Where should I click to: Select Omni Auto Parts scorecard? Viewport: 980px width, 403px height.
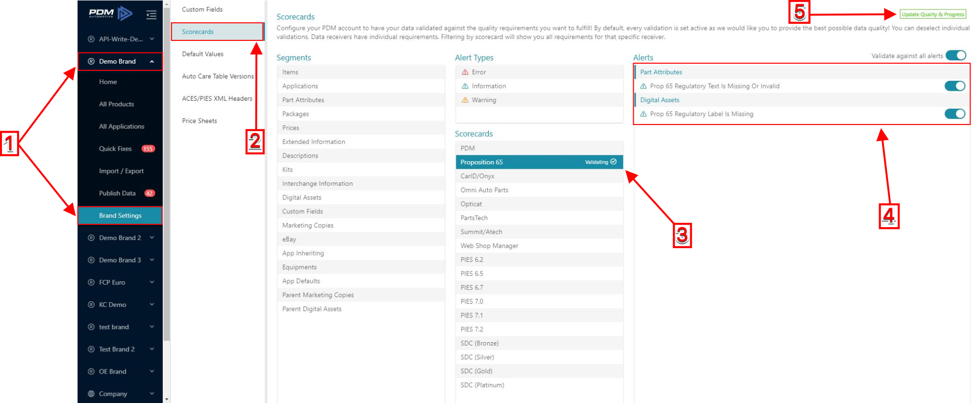click(539, 190)
